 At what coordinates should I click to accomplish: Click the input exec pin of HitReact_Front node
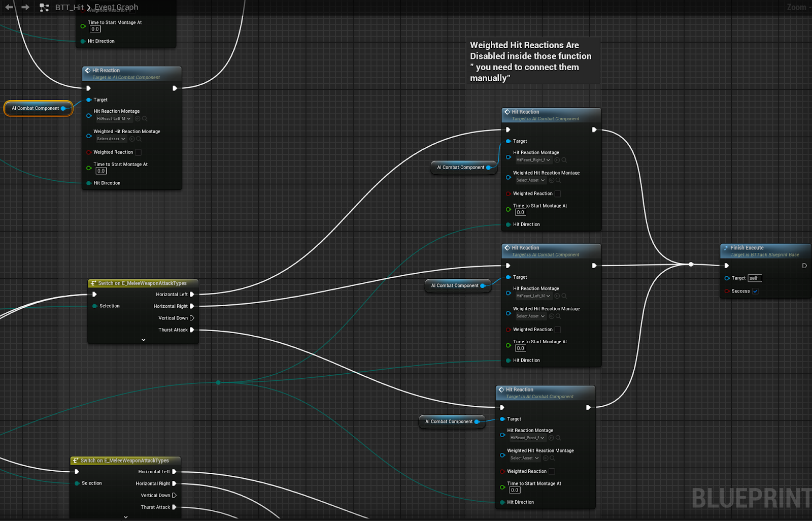[502, 407]
